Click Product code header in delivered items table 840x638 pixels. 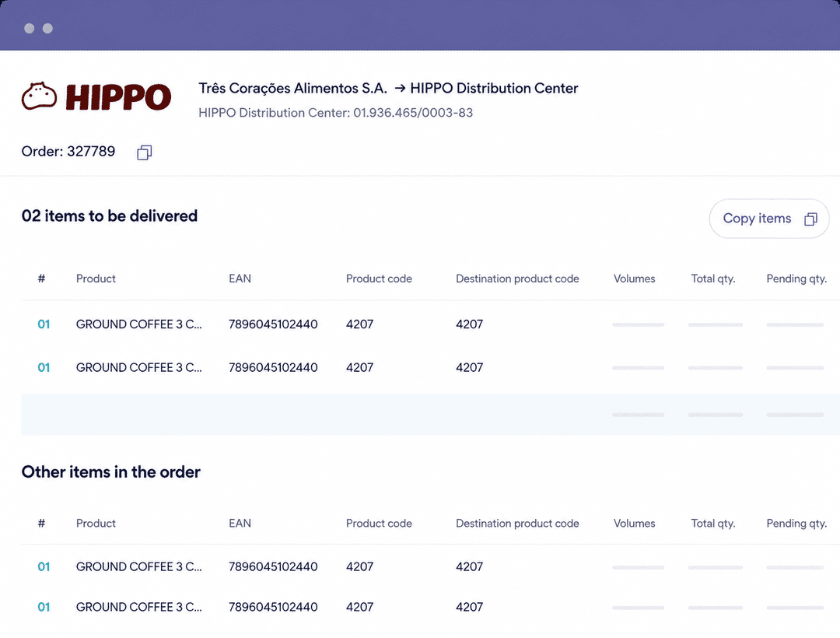click(379, 279)
